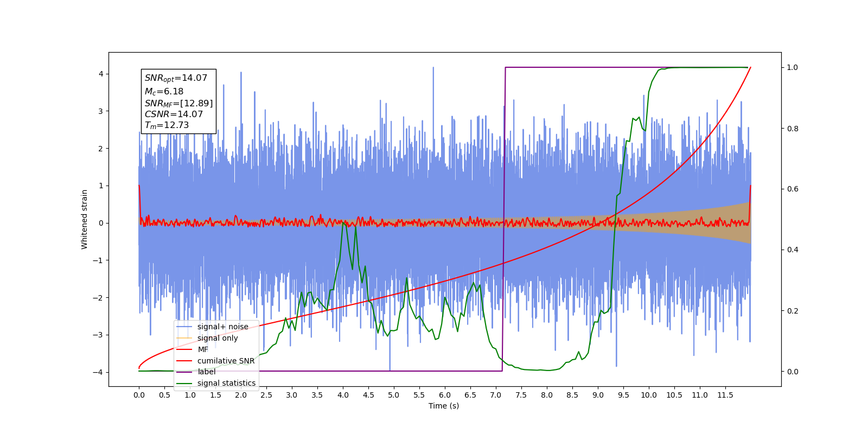Click the 0.4 tick on the right axis
The height and width of the screenshot is (434, 868).
(793, 250)
